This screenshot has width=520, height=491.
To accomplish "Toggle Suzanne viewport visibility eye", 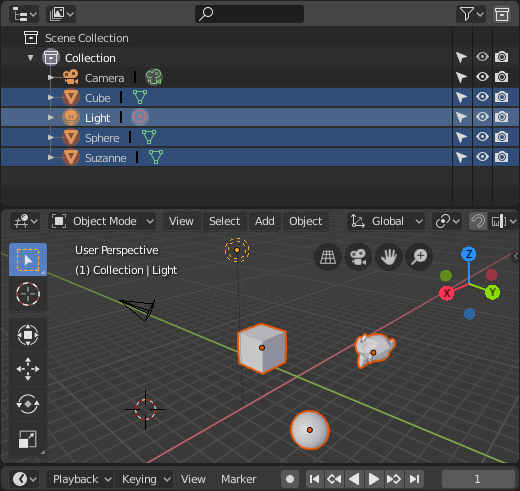I will (482, 157).
